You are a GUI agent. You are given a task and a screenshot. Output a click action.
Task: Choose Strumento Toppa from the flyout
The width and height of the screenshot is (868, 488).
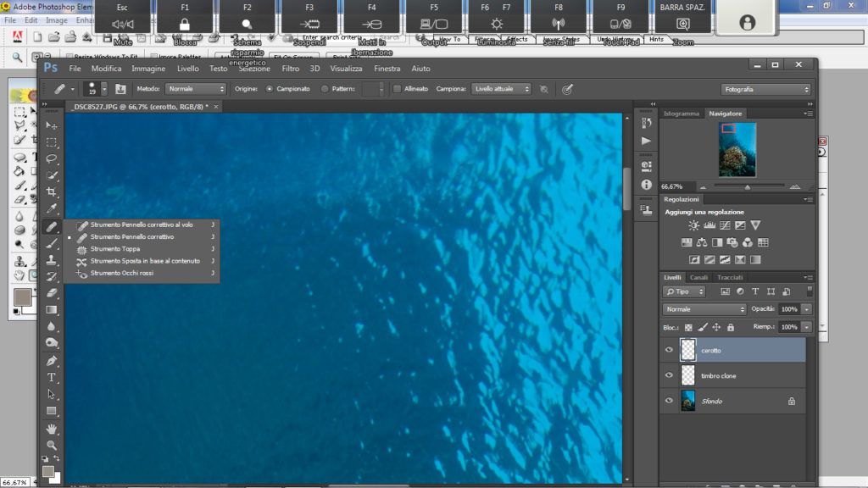pos(115,249)
